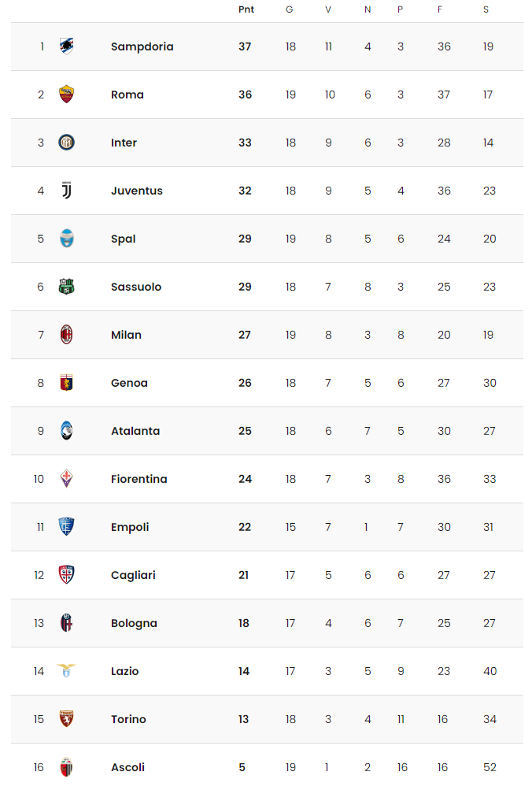Click the F goals-for column header
The width and height of the screenshot is (532, 794).
[x=440, y=9]
